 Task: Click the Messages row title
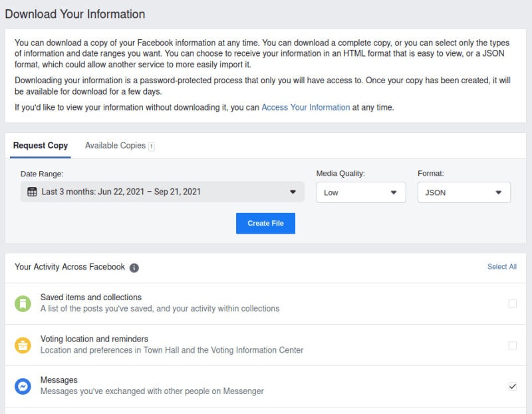click(x=59, y=380)
